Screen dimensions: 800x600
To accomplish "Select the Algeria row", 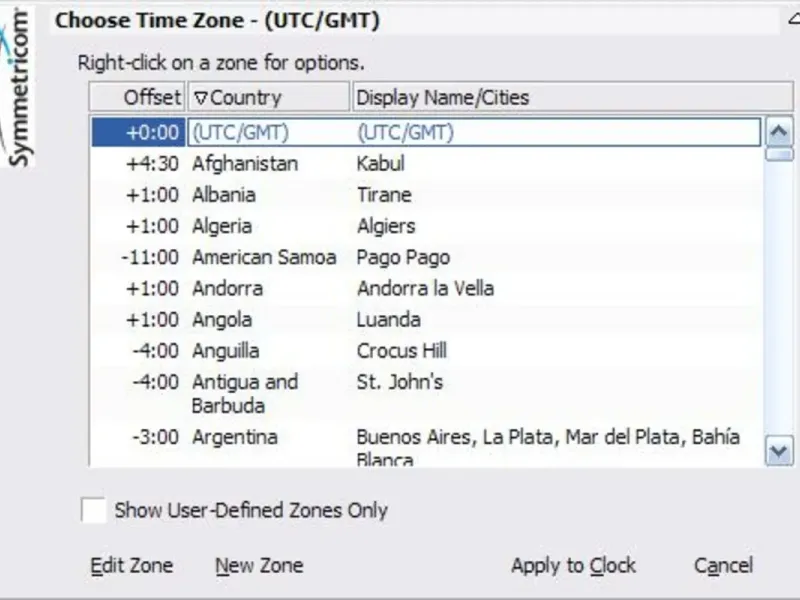I will click(x=427, y=226).
